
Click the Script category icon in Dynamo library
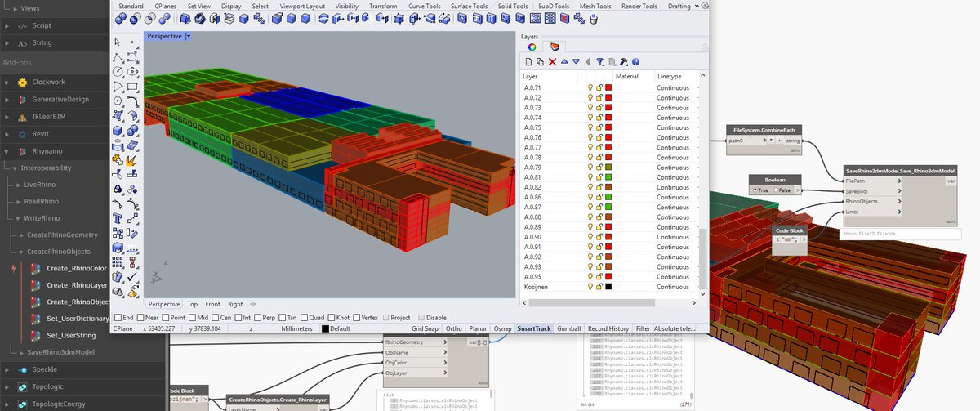point(23,25)
